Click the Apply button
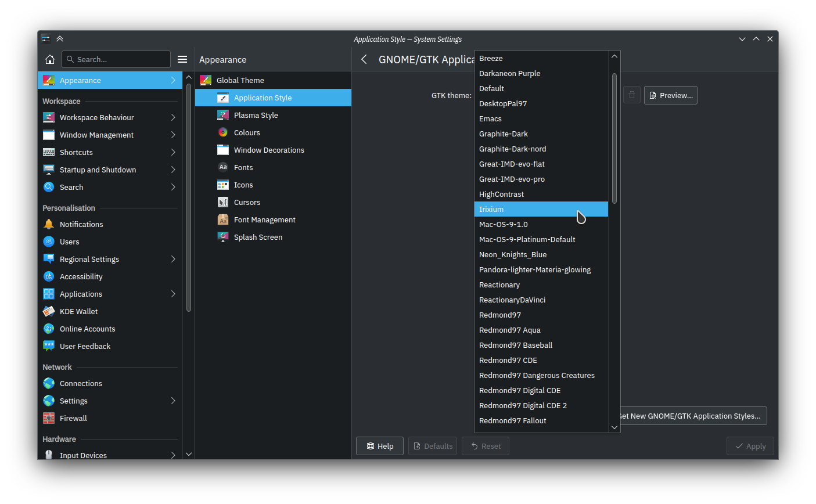The image size is (816, 504). [750, 446]
